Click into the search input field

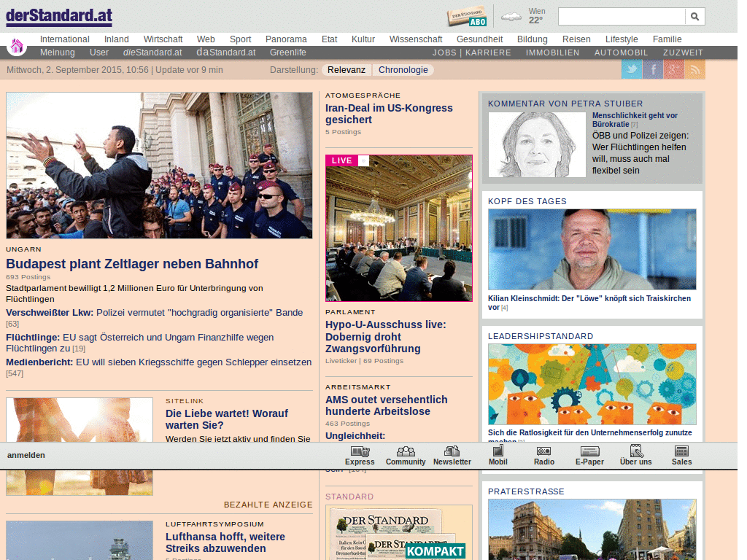[x=622, y=17]
